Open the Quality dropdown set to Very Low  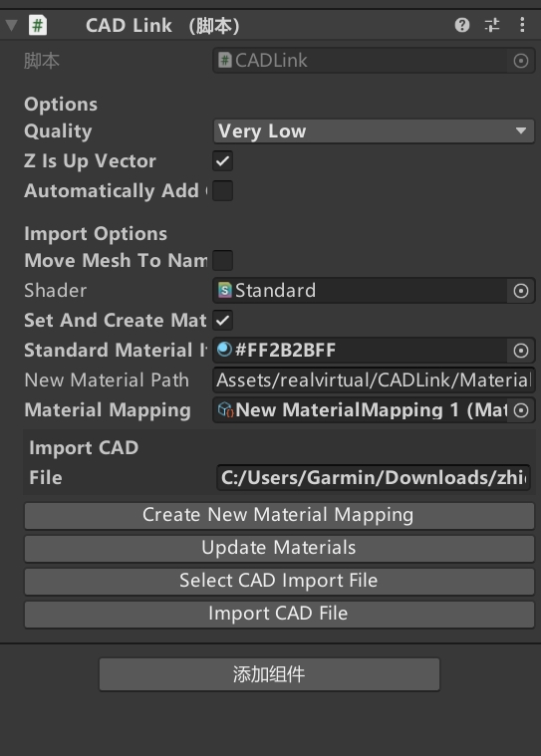[x=374, y=131]
